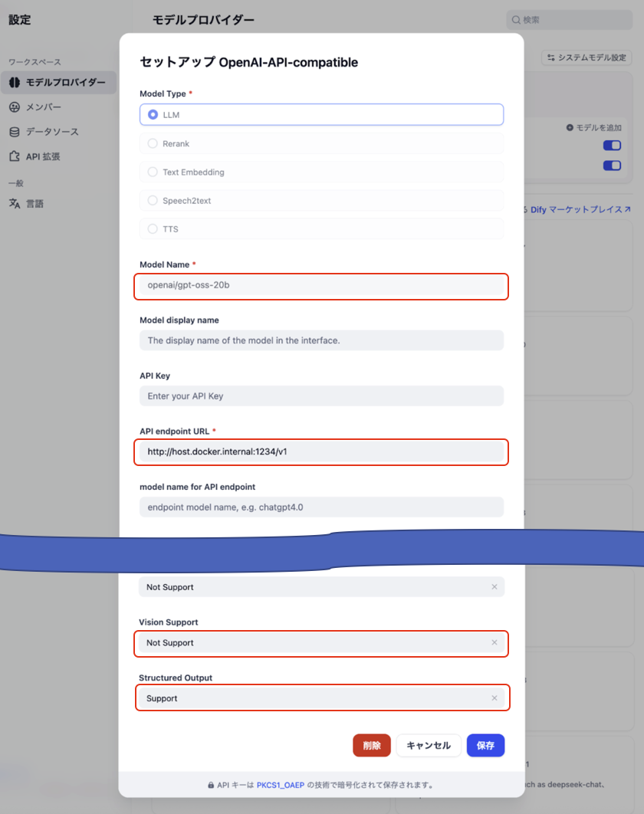Focus the API endpoint URL field
The height and width of the screenshot is (814, 644).
point(321,451)
